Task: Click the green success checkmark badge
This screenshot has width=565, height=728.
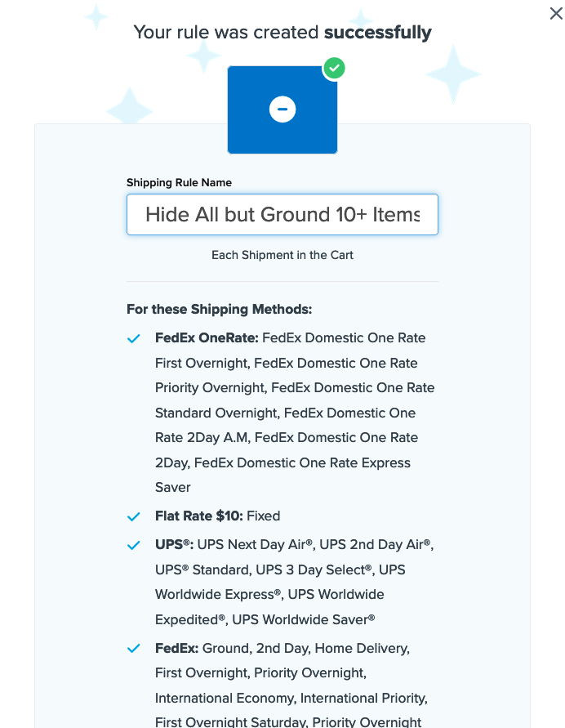Action: tap(333, 69)
